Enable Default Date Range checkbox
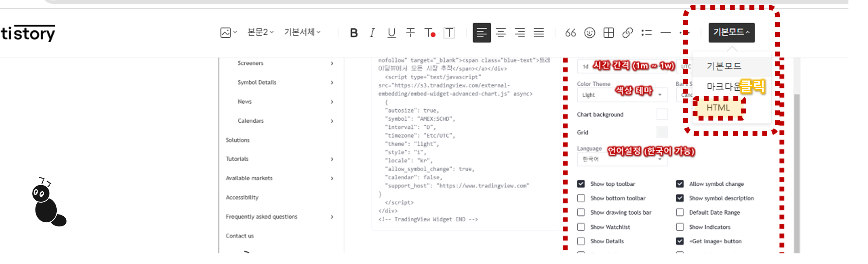The height and width of the screenshot is (264, 868). tap(680, 213)
